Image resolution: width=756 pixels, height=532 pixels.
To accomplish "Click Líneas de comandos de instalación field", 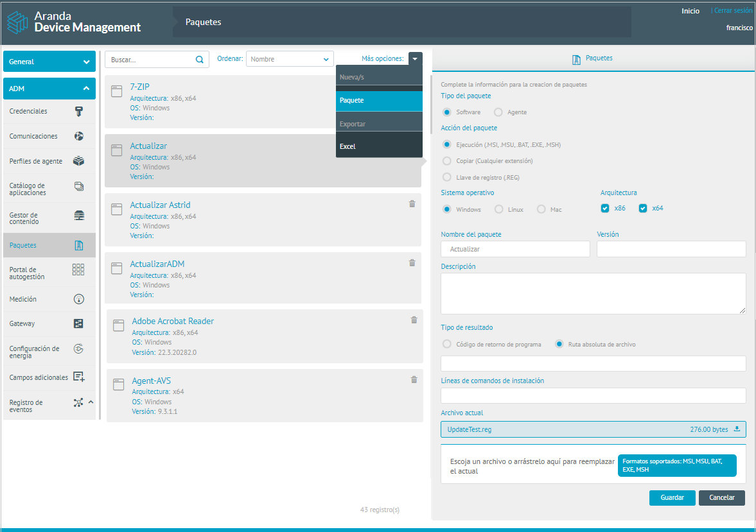I will pyautogui.click(x=593, y=395).
